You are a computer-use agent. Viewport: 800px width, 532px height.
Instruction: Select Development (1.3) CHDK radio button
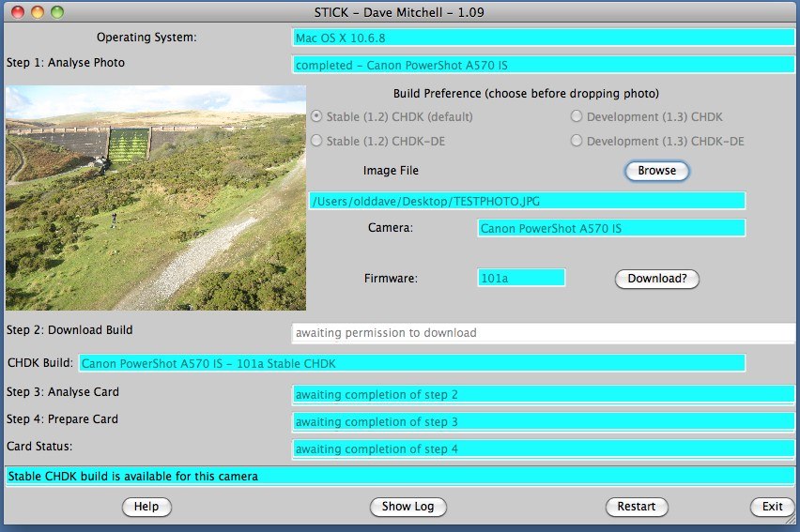[577, 116]
